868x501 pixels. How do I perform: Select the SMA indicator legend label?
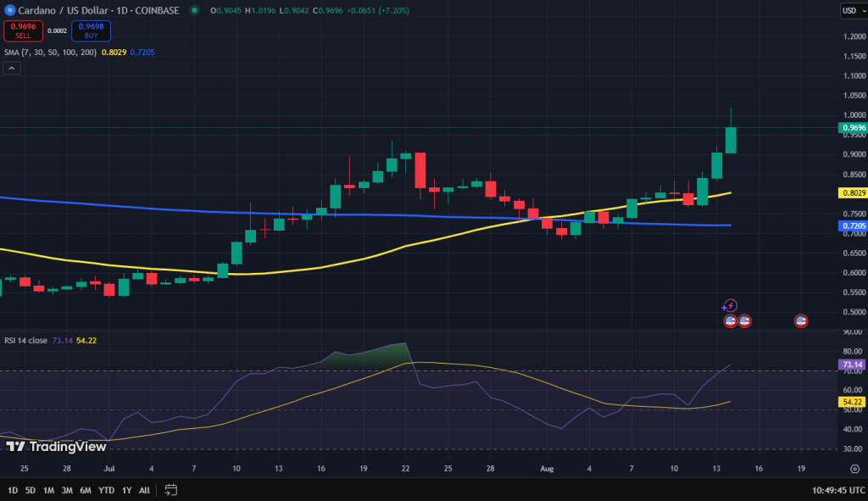(50, 52)
